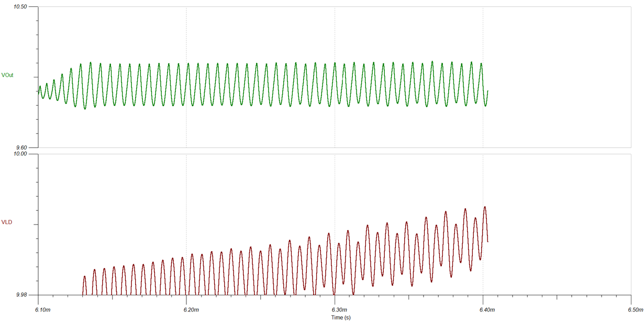The image size is (644, 324).
Task: Click the 9.60 lower axis value of VOut
Action: click(22, 148)
